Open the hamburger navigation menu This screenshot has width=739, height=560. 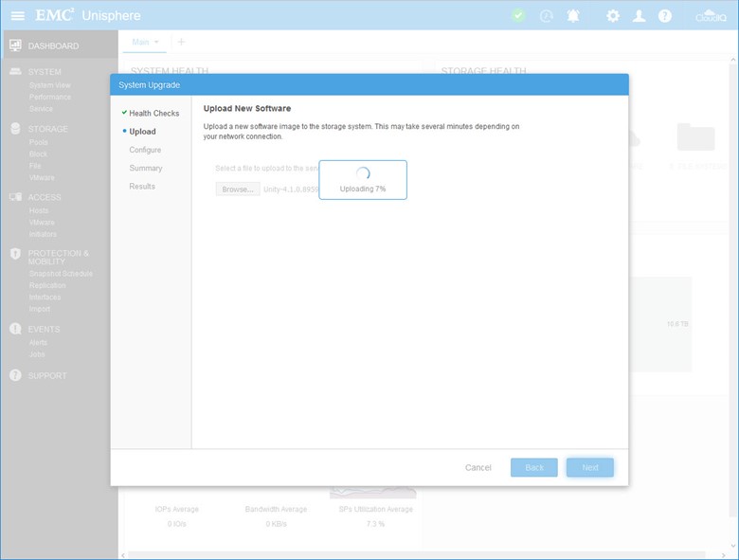coord(17,15)
